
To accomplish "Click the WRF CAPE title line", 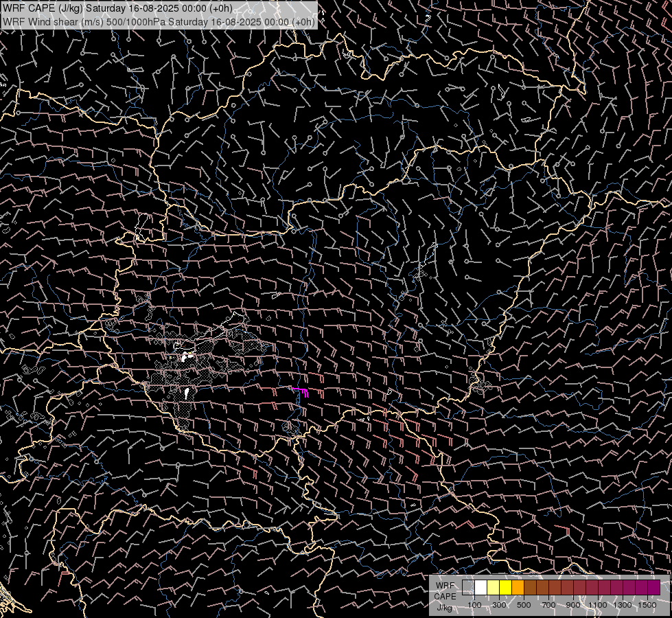I will (x=117, y=8).
